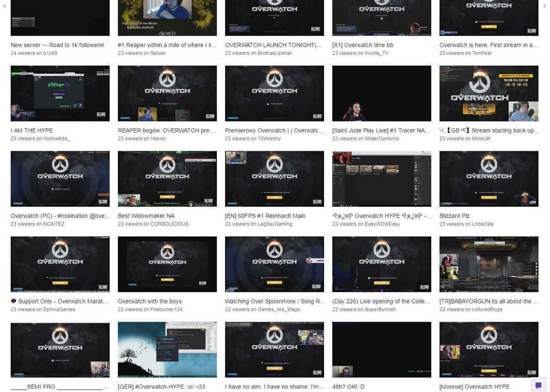
Task: Visit channel Selvek
Action: [x=159, y=53]
